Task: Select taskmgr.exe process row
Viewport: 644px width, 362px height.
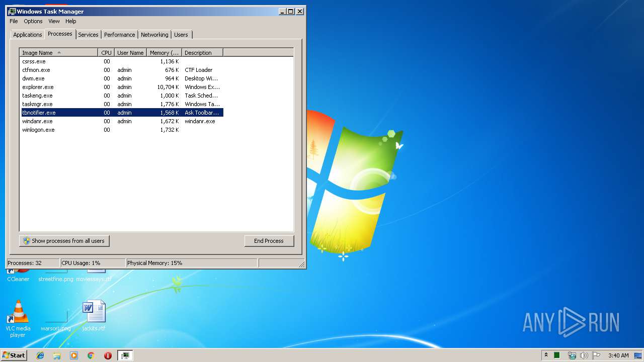Action: point(122,104)
